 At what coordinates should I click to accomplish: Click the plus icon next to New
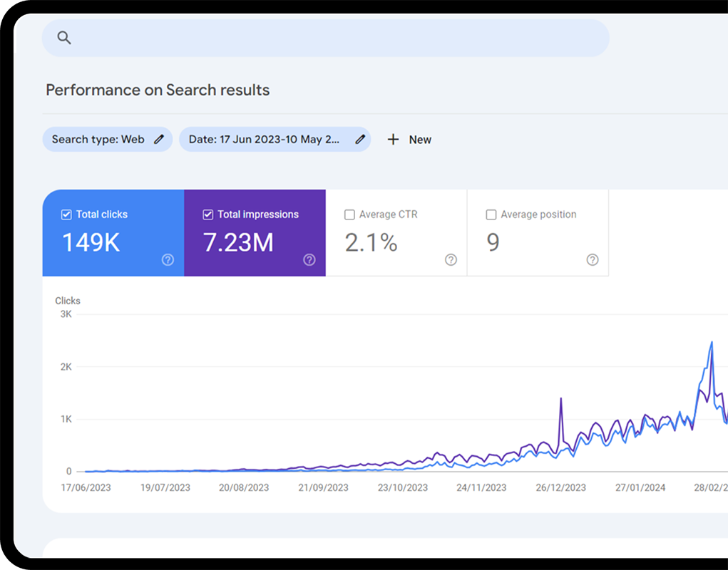[394, 139]
